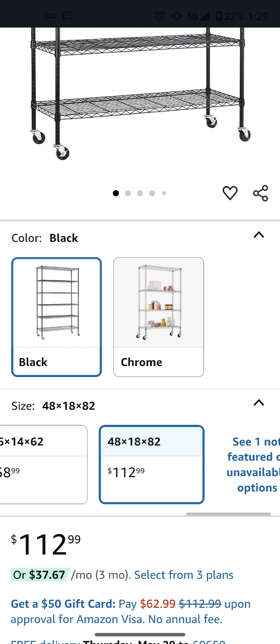Tap the 5G signal indicator icon
Screen dimensions: 280x644
(198, 17)
